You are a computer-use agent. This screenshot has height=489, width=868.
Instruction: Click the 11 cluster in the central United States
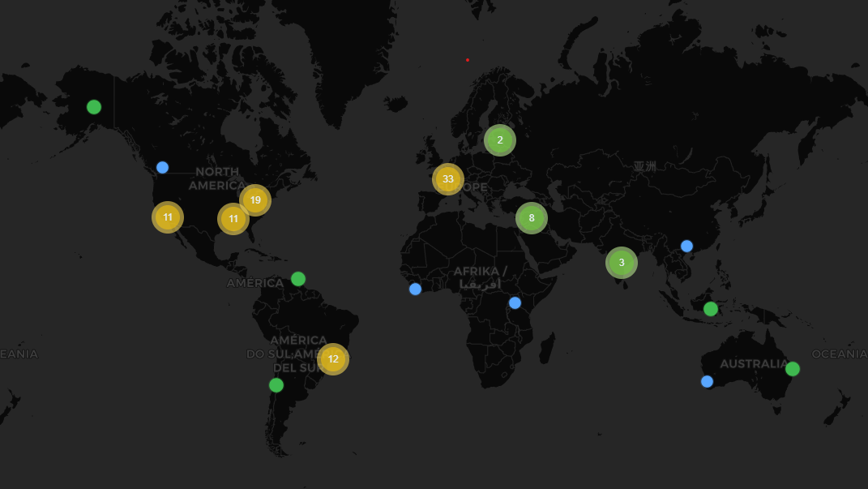click(x=233, y=218)
